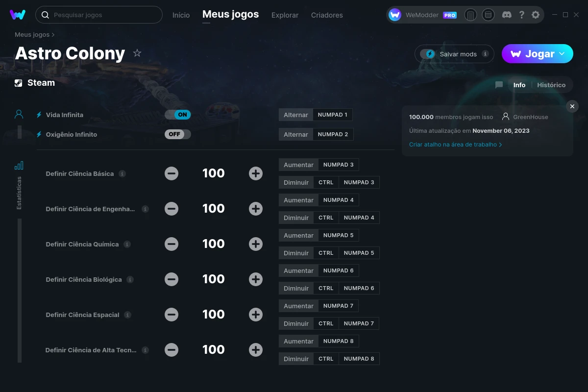This screenshot has height=392, width=588.
Task: Click the Pesquisar jogos search field
Action: click(99, 15)
